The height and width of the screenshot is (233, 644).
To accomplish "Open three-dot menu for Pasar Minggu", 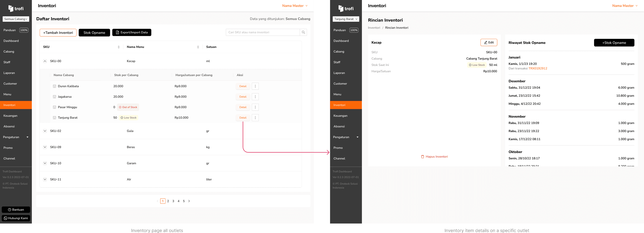I will tap(255, 107).
